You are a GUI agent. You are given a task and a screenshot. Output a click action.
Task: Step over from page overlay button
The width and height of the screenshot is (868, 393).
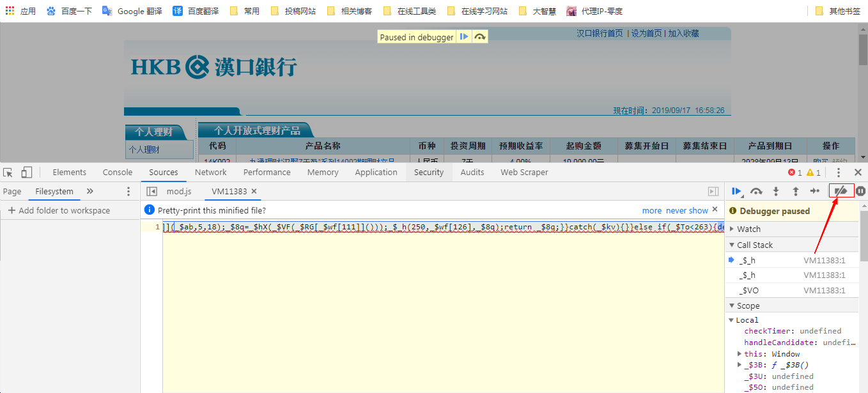[479, 37]
